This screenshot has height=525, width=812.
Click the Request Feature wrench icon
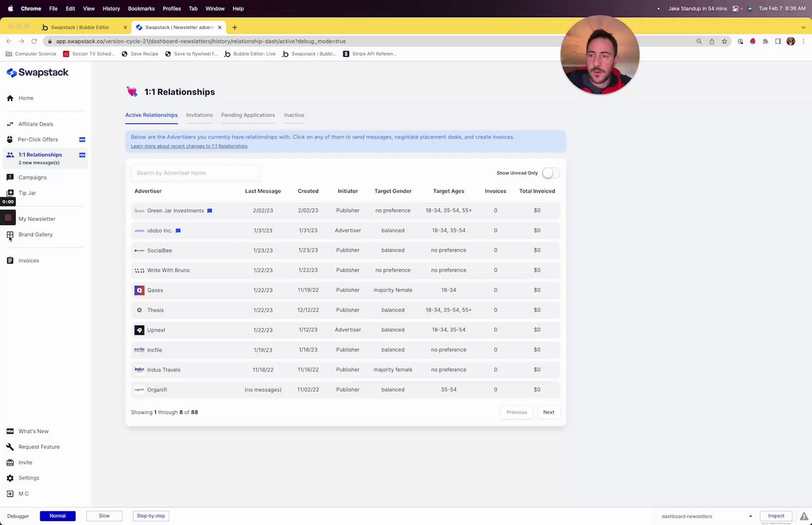click(x=10, y=447)
